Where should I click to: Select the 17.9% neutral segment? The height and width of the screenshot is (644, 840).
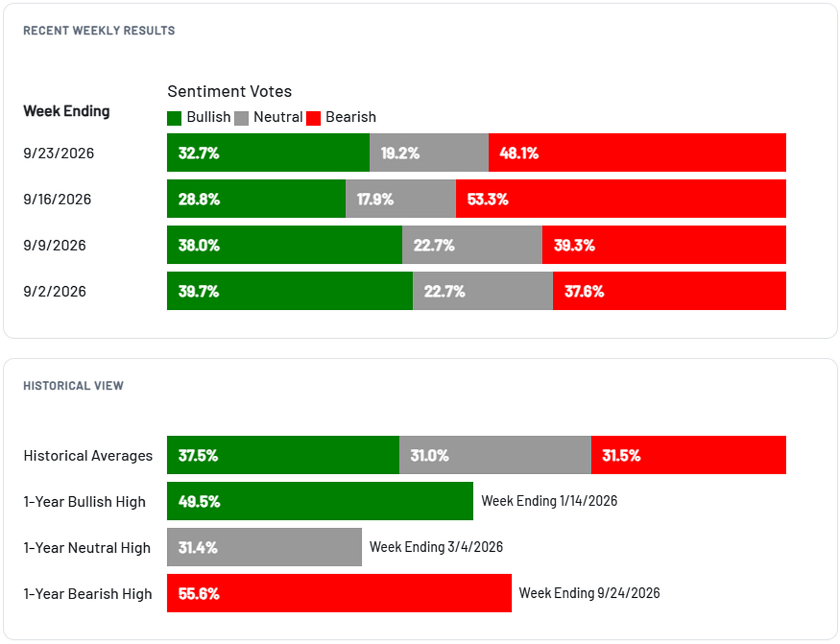coord(401,199)
